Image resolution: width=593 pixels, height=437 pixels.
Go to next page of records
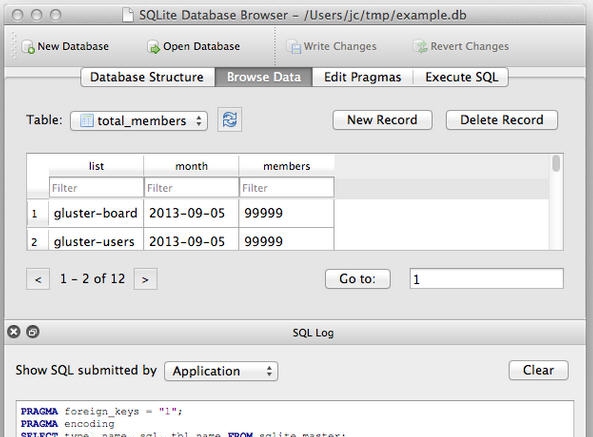point(145,279)
